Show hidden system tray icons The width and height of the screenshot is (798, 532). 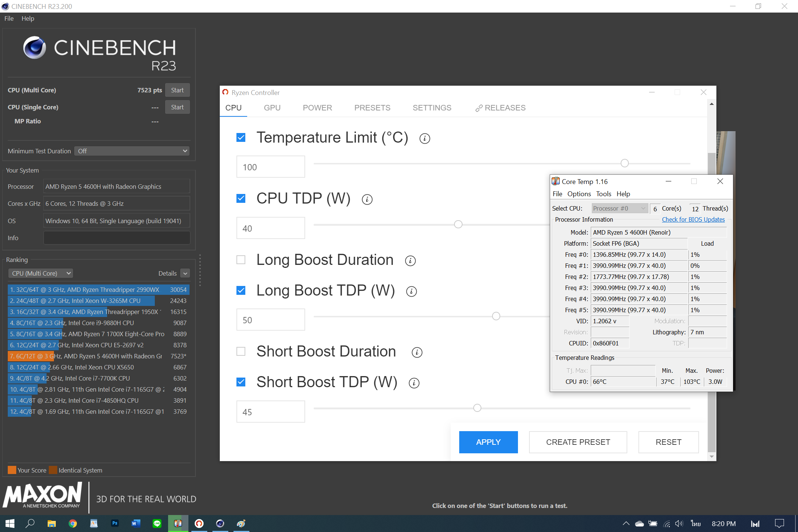tap(626, 524)
